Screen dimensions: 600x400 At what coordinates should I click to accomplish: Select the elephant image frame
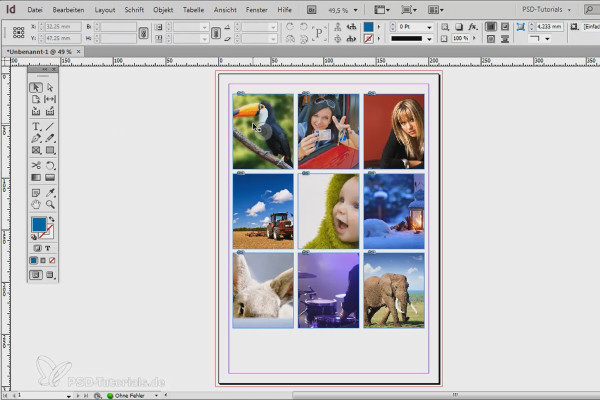pos(394,291)
